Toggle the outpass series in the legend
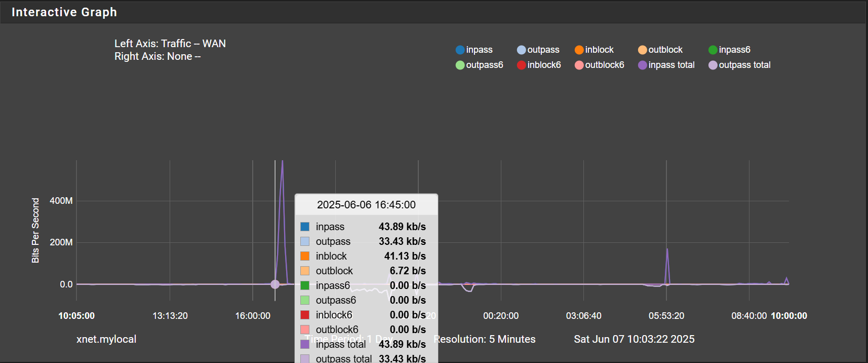Viewport: 868px width, 363px height. [538, 50]
